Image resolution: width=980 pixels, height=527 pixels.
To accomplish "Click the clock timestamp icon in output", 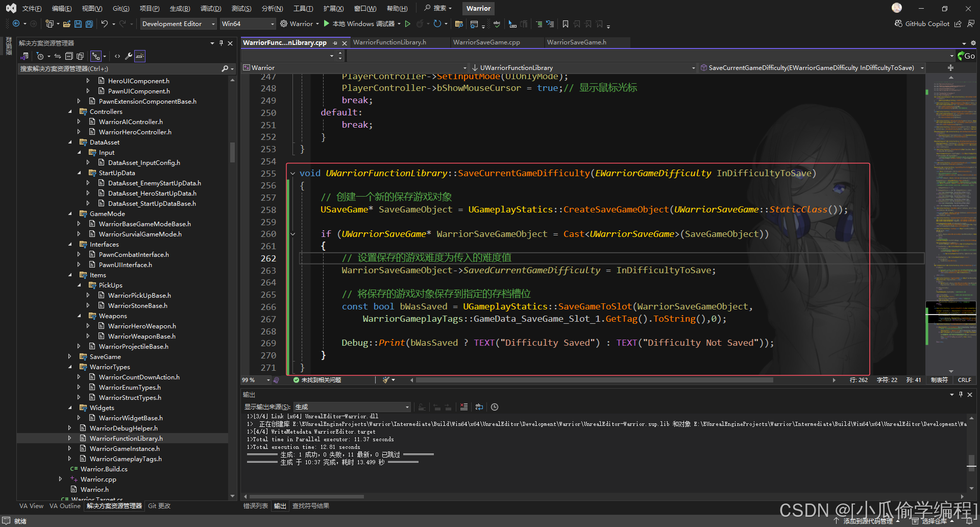I will (x=494, y=407).
